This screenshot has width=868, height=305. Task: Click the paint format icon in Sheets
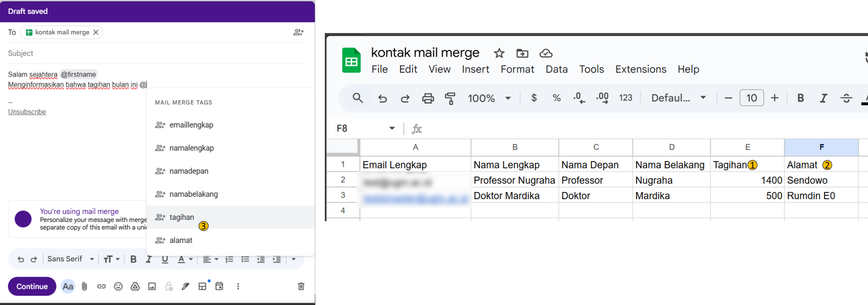pyautogui.click(x=450, y=98)
